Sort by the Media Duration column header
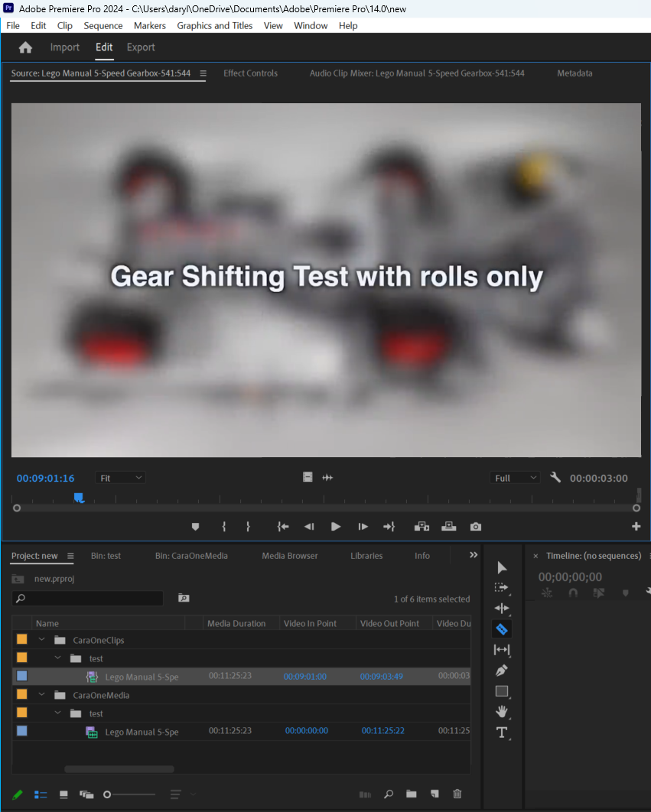Image resolution: width=651 pixels, height=812 pixels. click(236, 623)
